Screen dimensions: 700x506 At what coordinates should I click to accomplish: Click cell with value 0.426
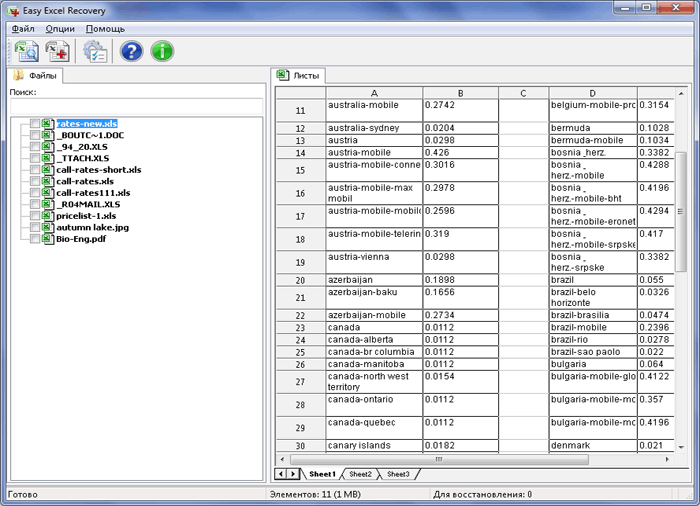tap(460, 152)
